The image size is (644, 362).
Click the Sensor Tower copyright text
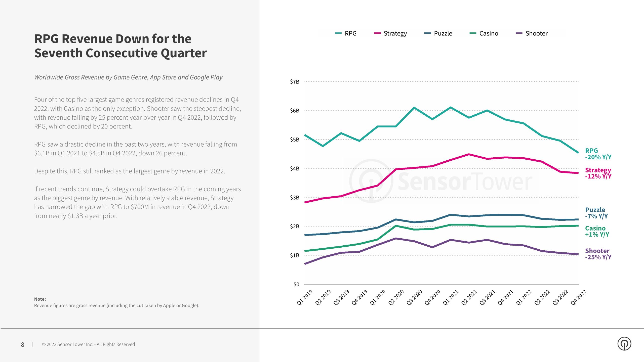tap(88, 344)
